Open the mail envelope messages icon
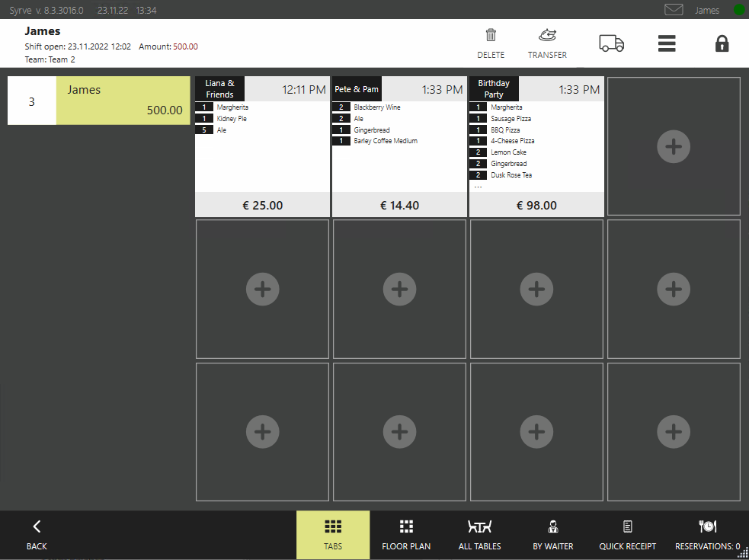The width and height of the screenshot is (749, 560). [674, 10]
